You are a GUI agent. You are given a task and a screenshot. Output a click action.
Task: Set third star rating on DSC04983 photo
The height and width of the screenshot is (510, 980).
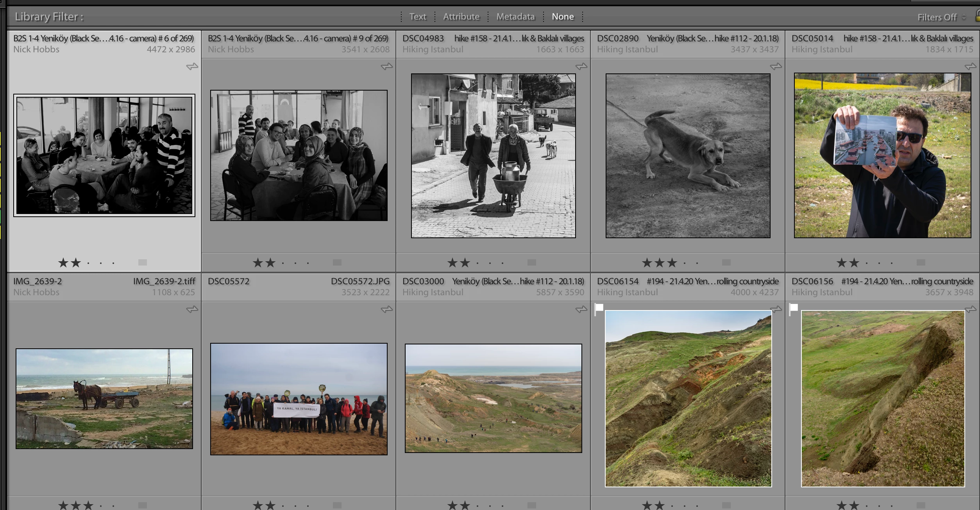click(477, 263)
